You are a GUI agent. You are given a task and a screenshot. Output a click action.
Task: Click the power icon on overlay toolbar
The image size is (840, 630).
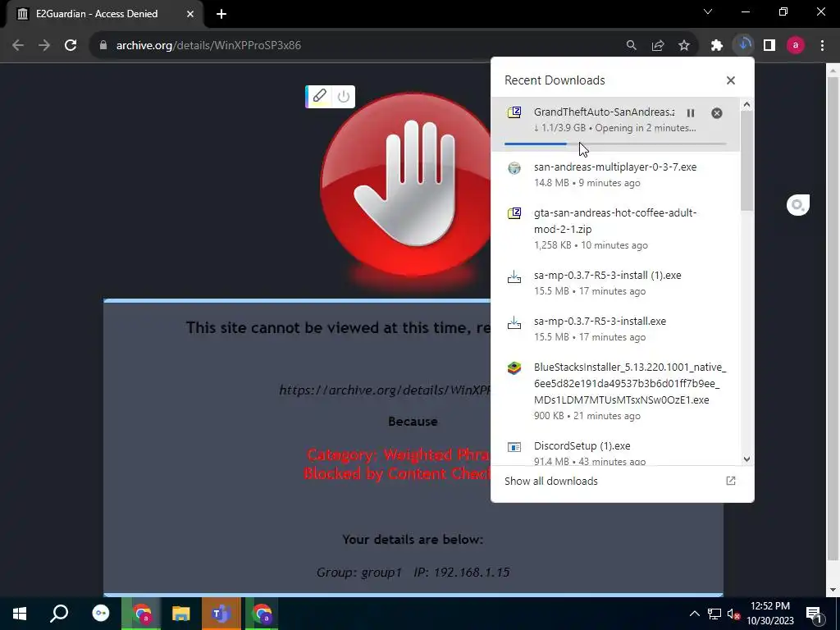tap(344, 97)
